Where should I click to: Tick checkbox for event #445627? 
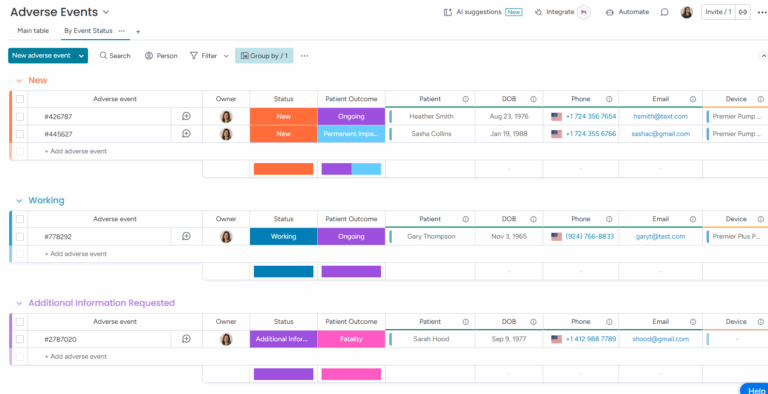[20, 134]
